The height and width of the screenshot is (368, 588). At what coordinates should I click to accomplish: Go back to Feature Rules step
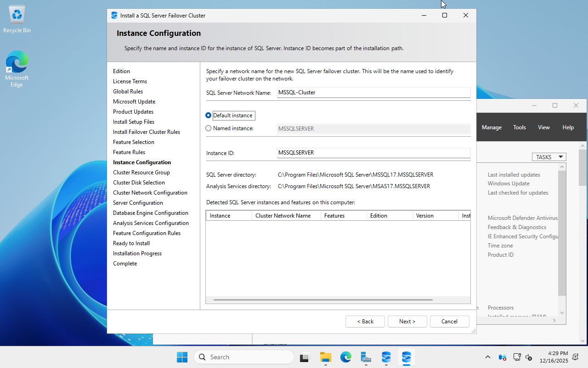point(129,152)
